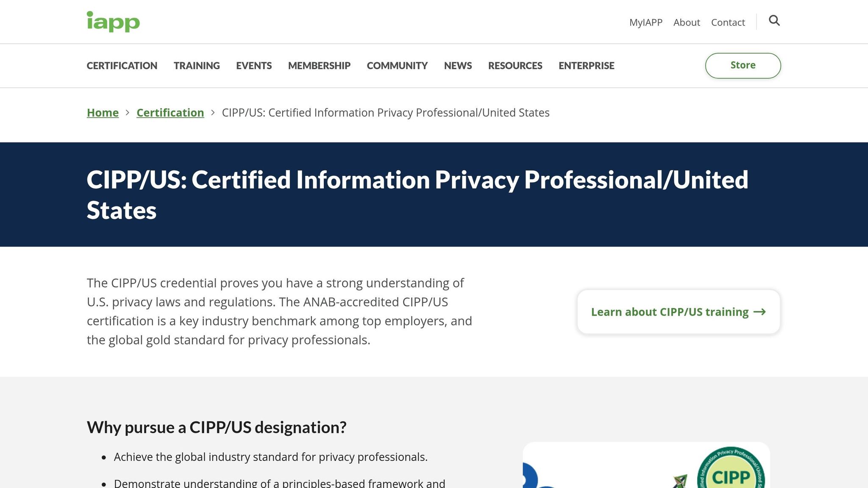The height and width of the screenshot is (488, 868).
Task: Click the CIPP certification badge image
Action: [731, 467]
